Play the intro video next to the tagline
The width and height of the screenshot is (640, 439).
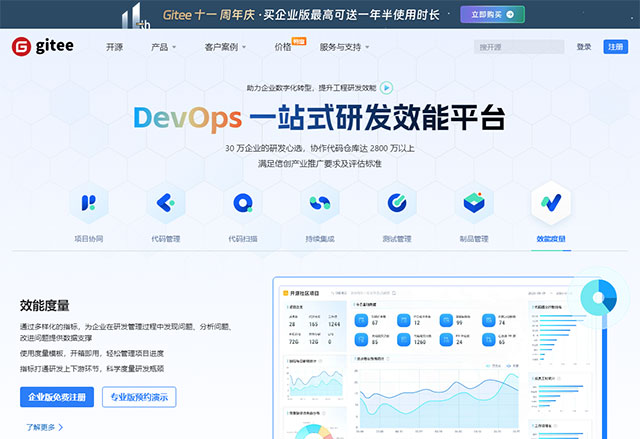pyautogui.click(x=386, y=87)
